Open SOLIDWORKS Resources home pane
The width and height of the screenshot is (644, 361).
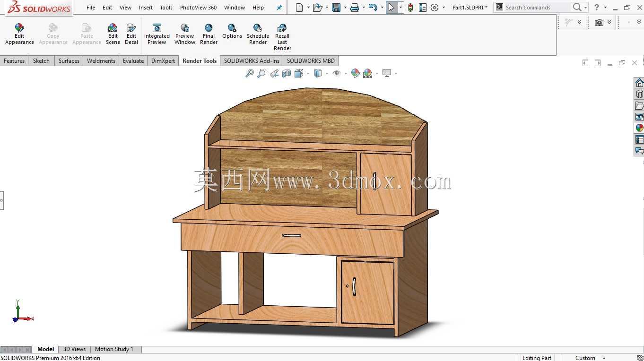[x=639, y=83]
